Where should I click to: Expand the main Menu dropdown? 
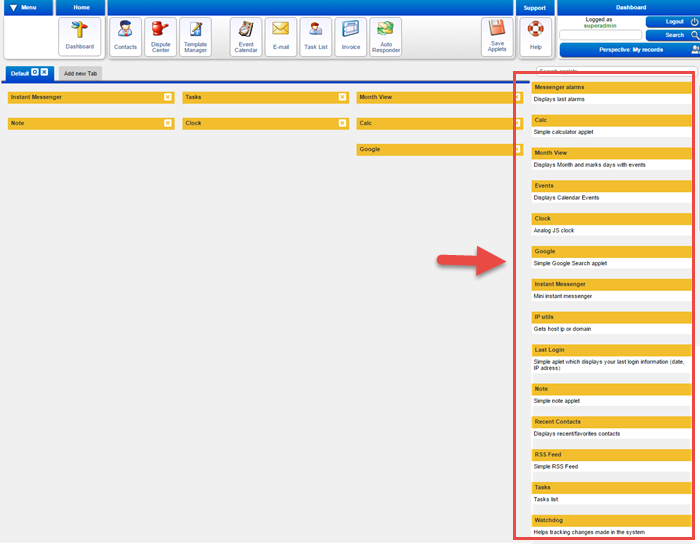point(28,8)
